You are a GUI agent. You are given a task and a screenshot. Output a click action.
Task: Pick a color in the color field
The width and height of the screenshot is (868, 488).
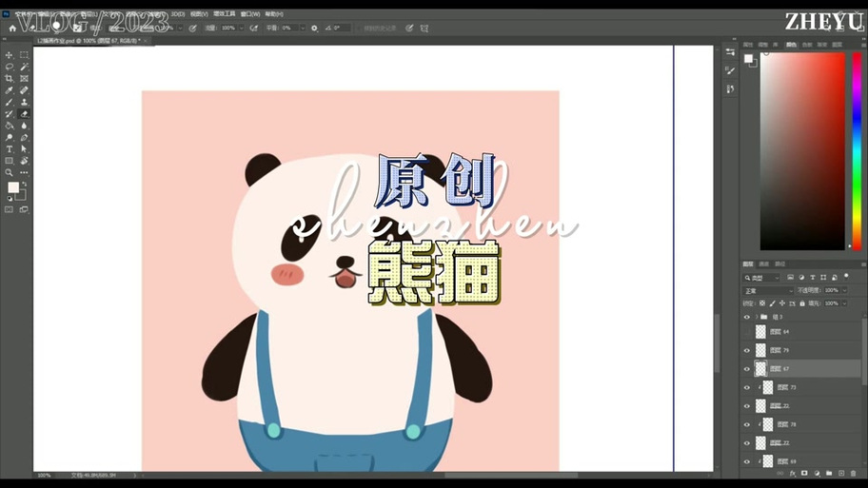pyautogui.click(x=802, y=151)
